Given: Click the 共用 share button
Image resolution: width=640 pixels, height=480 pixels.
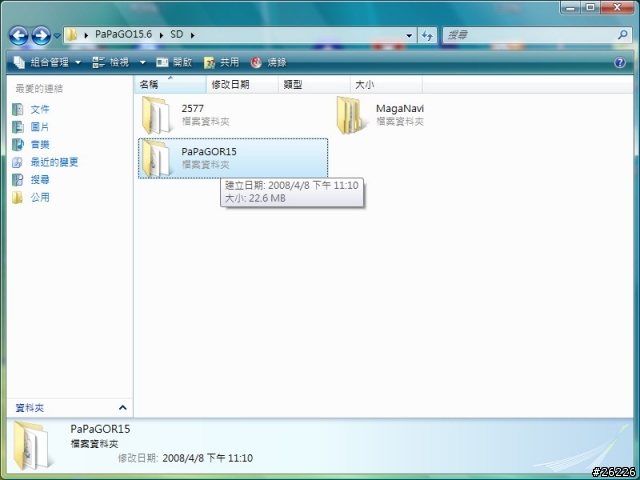Looking at the screenshot, I should pos(221,62).
